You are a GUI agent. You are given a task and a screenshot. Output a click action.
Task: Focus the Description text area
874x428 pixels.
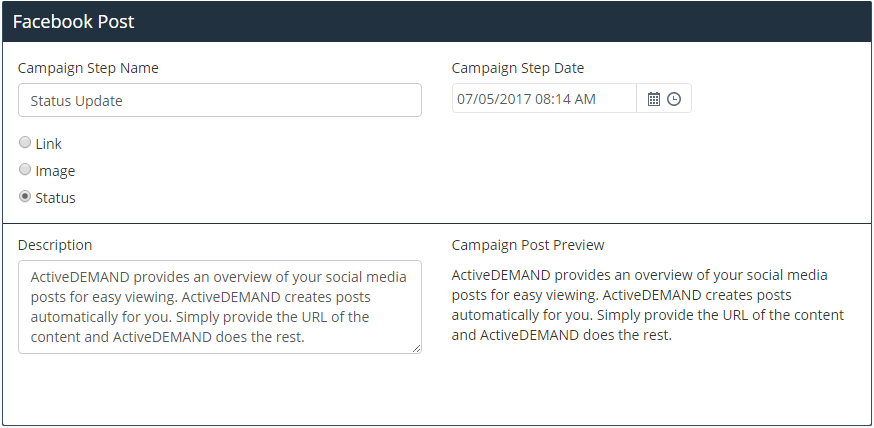click(220, 307)
